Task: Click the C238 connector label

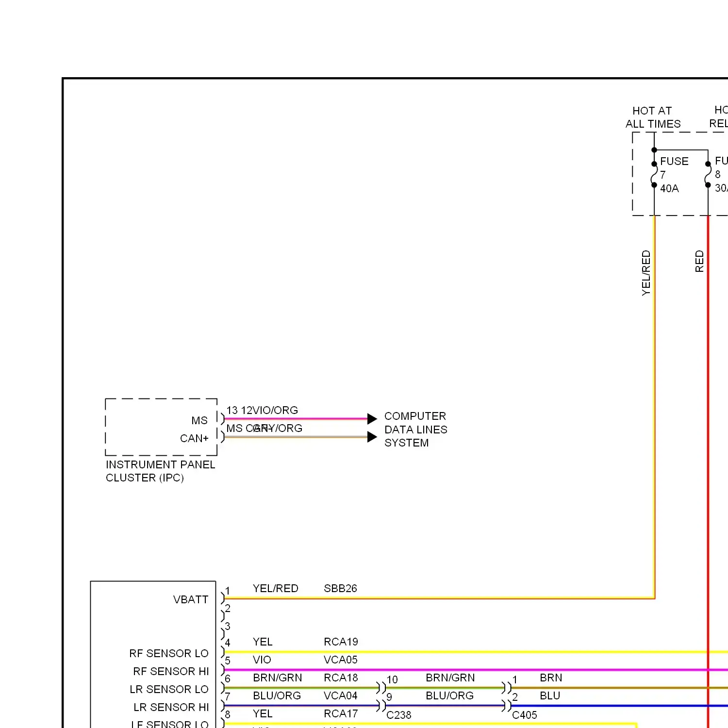Action: pos(398,715)
